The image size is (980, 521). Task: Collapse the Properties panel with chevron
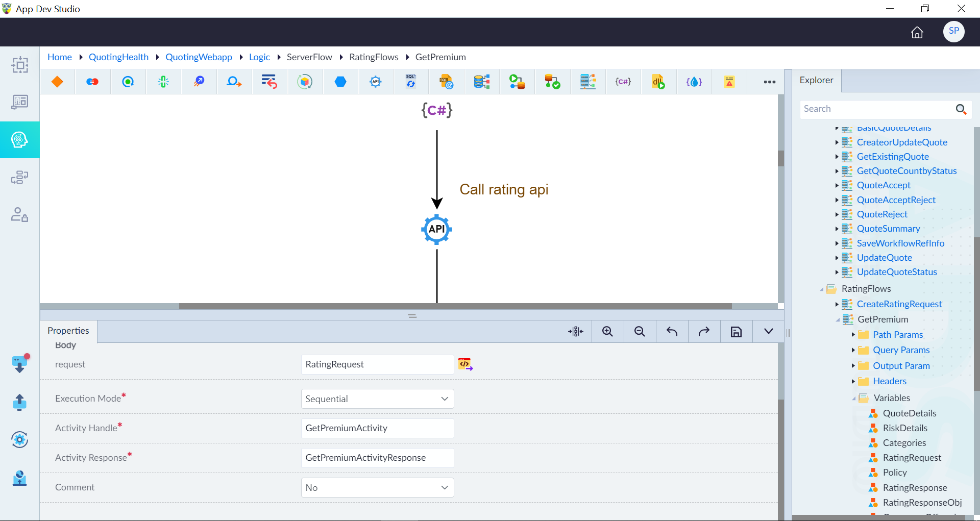click(x=769, y=331)
